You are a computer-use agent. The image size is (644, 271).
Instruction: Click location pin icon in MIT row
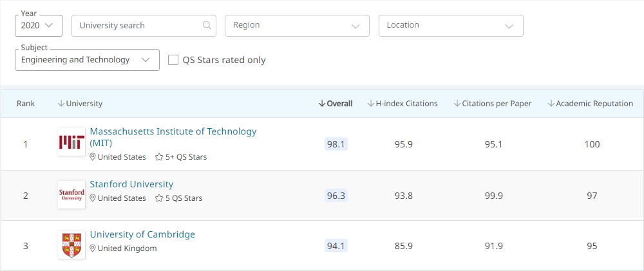[92, 157]
